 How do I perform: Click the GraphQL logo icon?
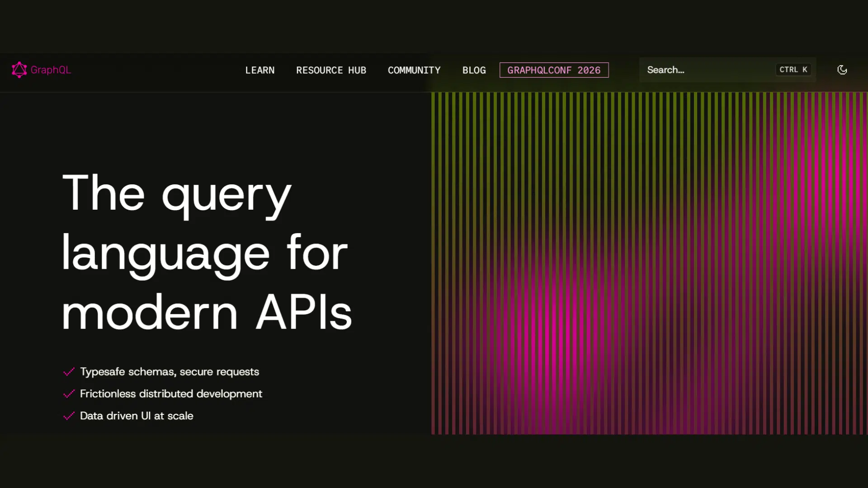click(19, 70)
